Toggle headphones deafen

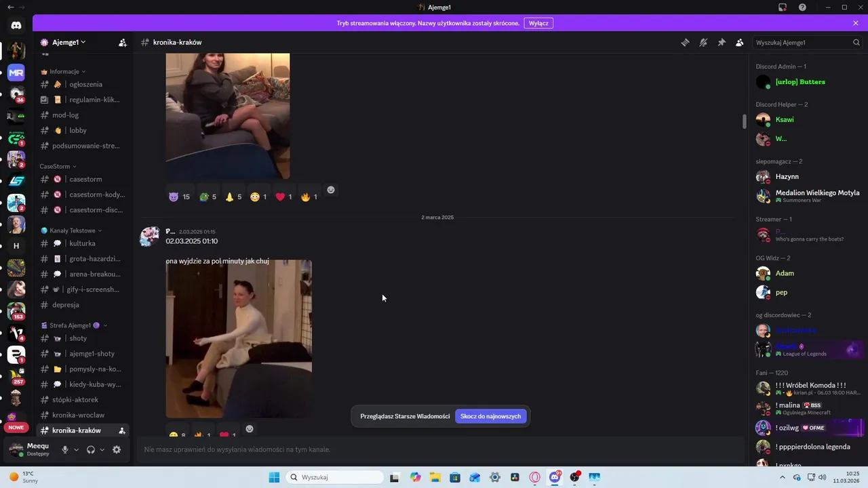[x=91, y=449]
